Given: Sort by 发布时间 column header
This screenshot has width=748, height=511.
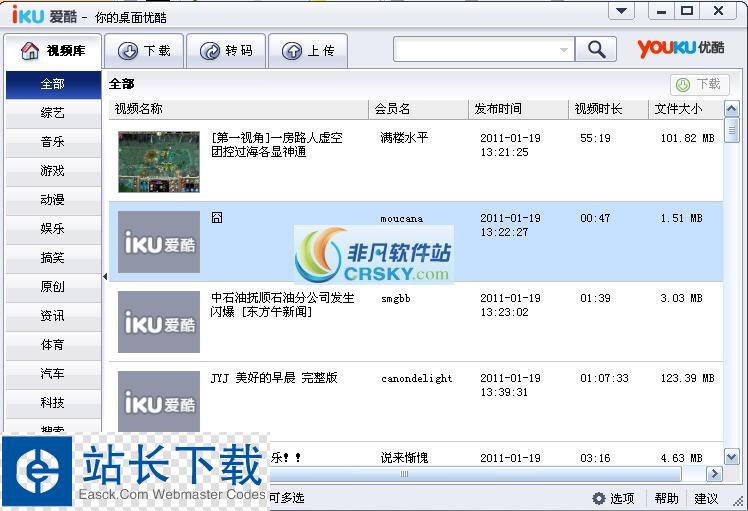Looking at the screenshot, I should pos(498,109).
